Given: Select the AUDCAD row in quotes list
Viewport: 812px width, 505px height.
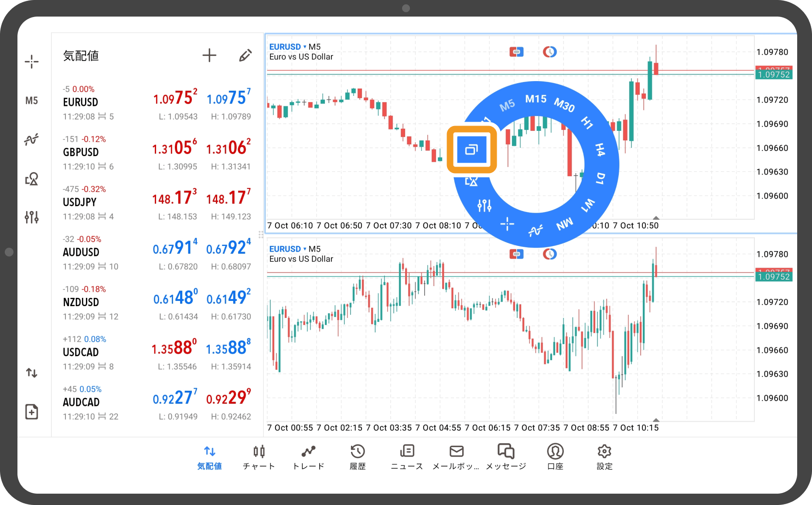Looking at the screenshot, I should [x=157, y=403].
